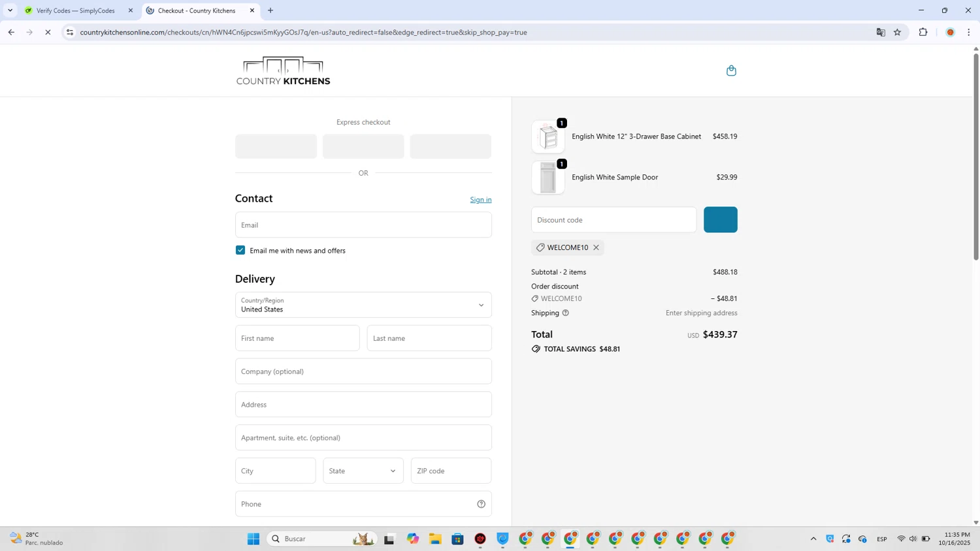Select the Checkout - Country Kitchens tab
Viewport: 980px width, 551px height.
coord(200,10)
